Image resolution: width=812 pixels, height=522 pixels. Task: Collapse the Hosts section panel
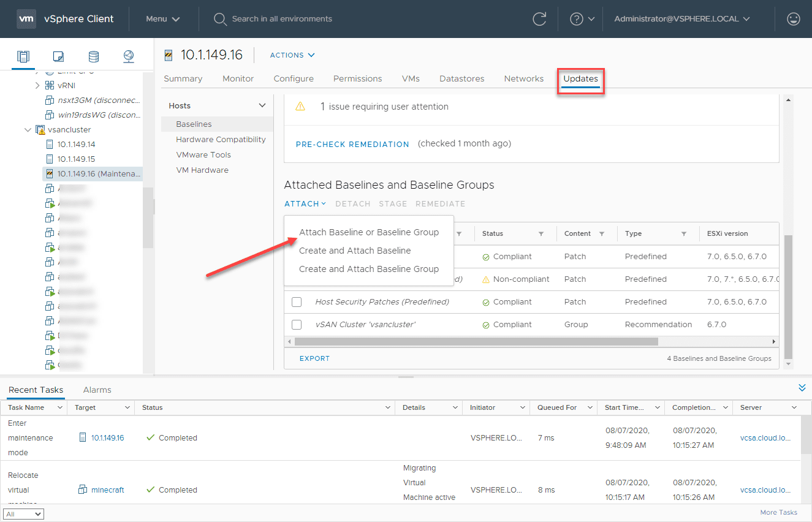(x=263, y=105)
